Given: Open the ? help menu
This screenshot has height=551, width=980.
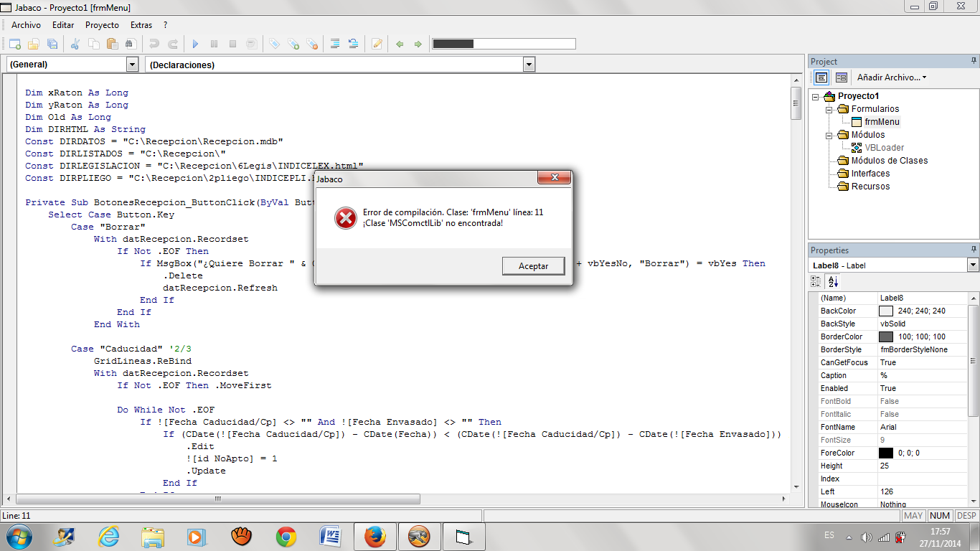Looking at the screenshot, I should coord(165,25).
